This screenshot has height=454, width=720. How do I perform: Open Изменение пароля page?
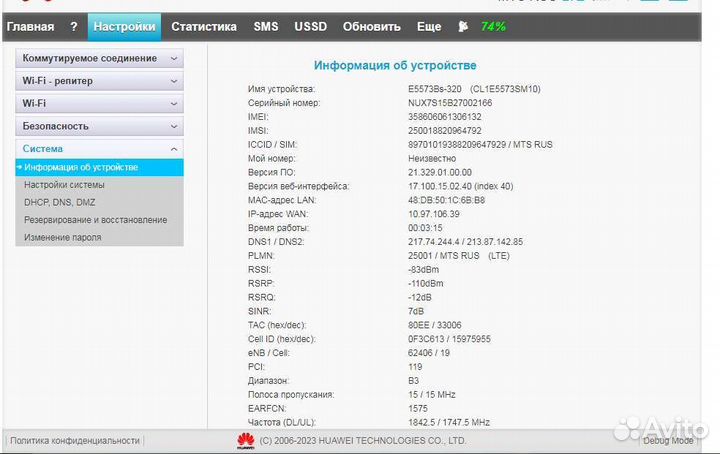(62, 237)
